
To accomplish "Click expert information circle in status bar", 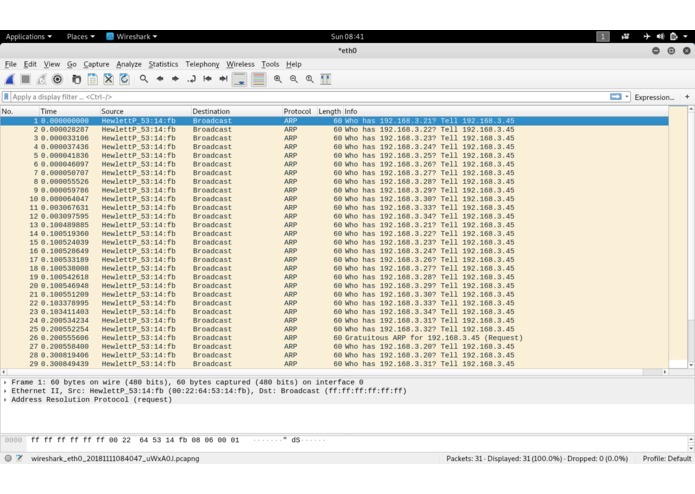I will pos(8,459).
